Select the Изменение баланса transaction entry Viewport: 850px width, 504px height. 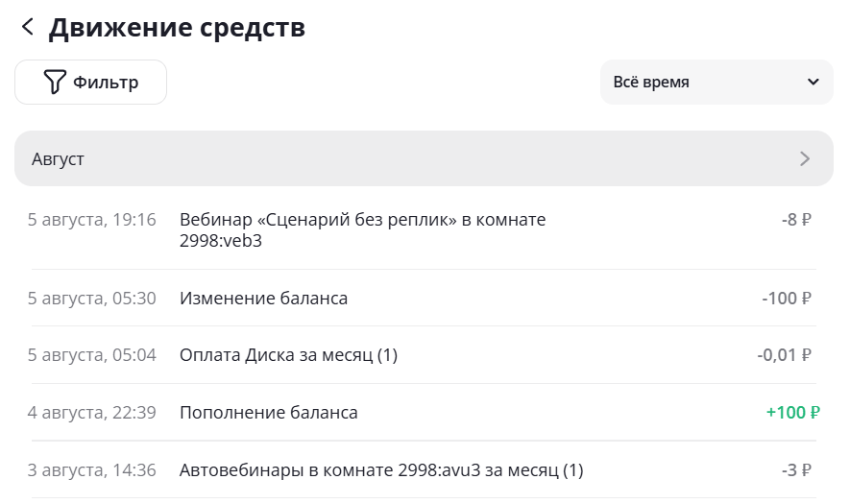point(263,299)
